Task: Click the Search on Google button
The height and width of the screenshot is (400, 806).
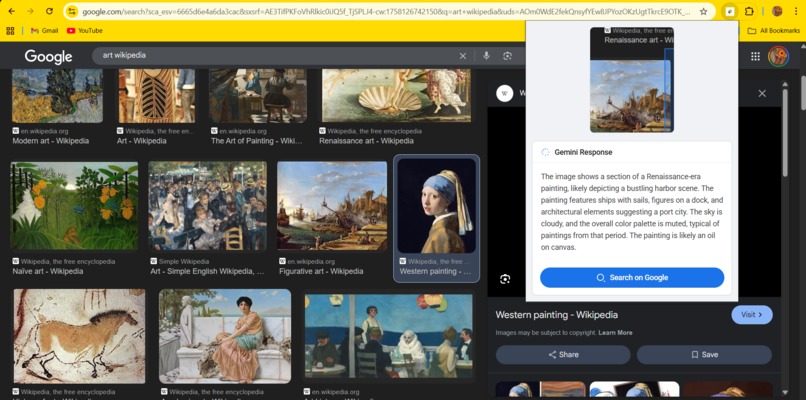Action: (632, 278)
